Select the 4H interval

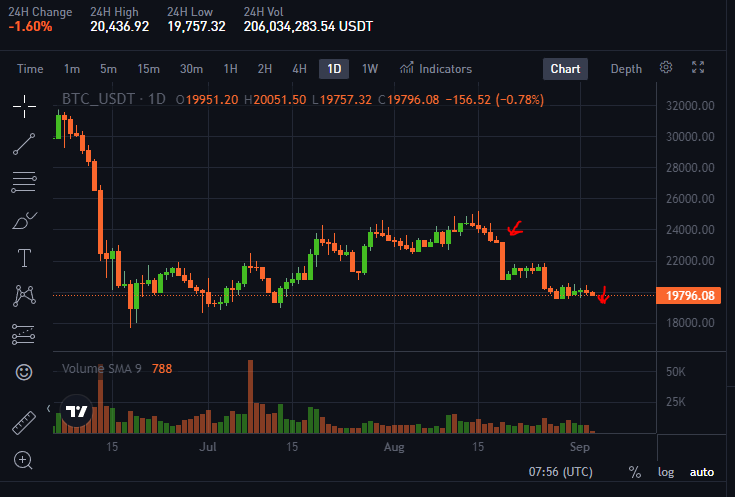[300, 69]
